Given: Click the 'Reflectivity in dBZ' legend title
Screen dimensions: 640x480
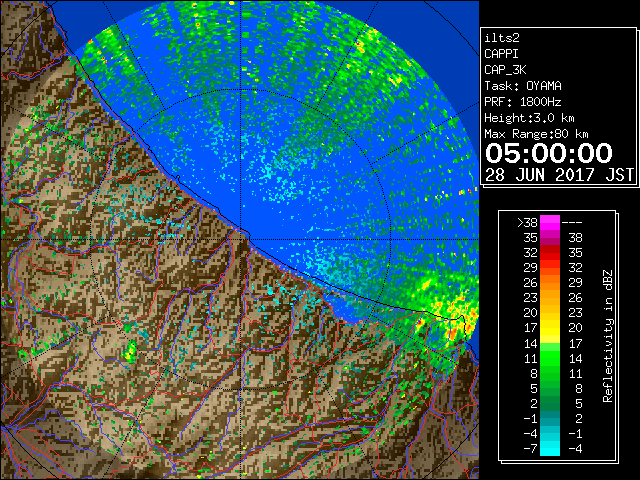Looking at the screenshot, I should 608,336.
